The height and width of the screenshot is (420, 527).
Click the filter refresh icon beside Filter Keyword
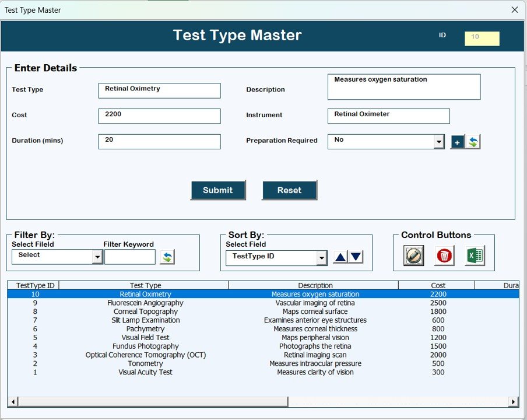[x=167, y=257]
